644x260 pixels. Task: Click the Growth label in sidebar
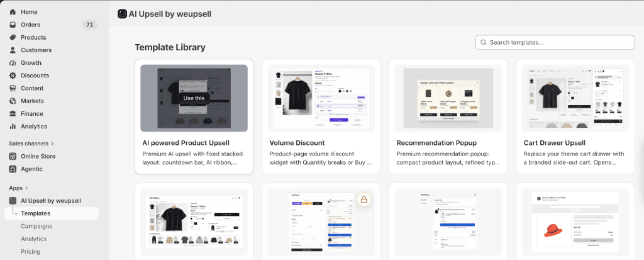tap(31, 63)
